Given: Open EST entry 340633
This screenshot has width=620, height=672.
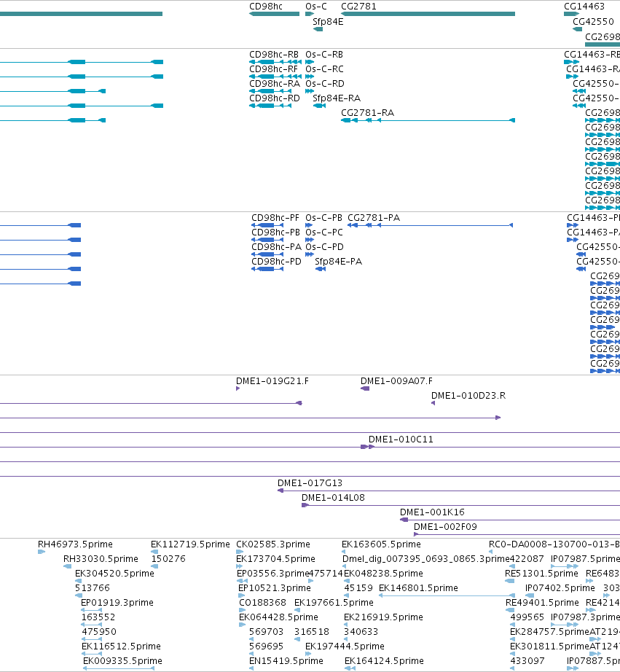Looking at the screenshot, I should [x=361, y=632].
